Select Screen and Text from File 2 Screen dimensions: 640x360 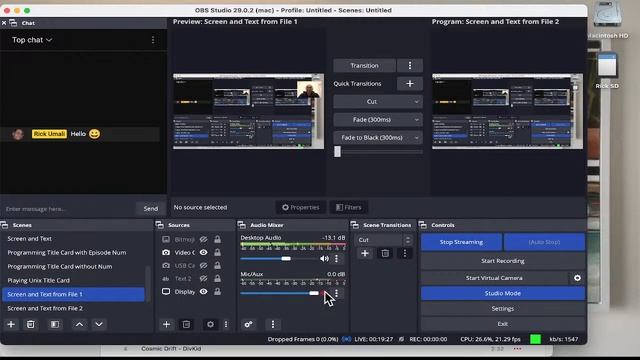click(73, 308)
